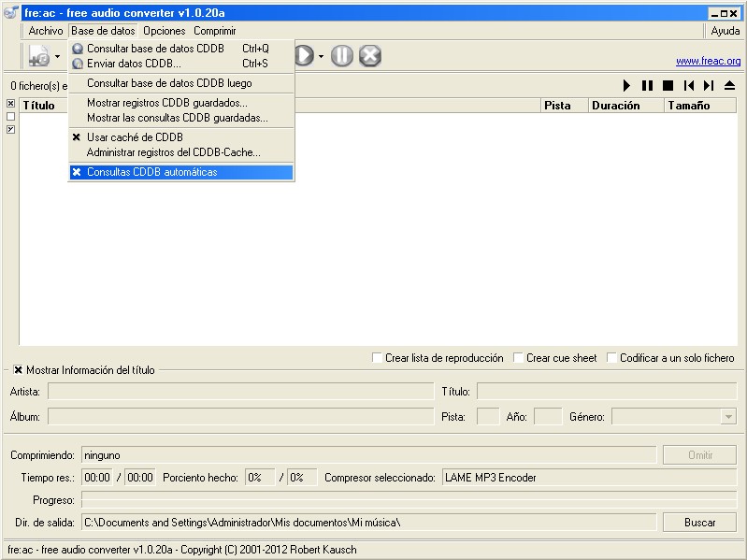Click Consultar base de datos CDDB entry
Viewport: 747px width, 560px height.
(x=181, y=49)
